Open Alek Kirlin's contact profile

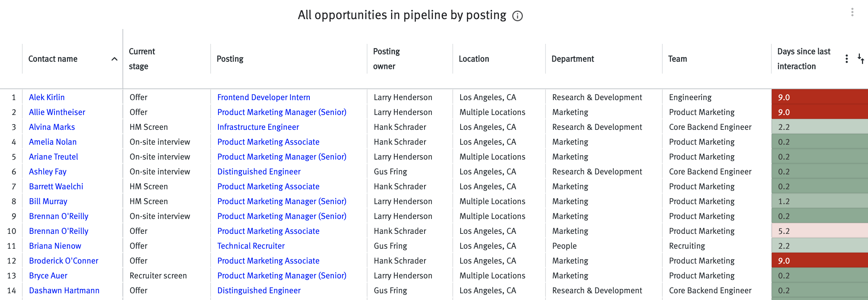pyautogui.click(x=46, y=97)
